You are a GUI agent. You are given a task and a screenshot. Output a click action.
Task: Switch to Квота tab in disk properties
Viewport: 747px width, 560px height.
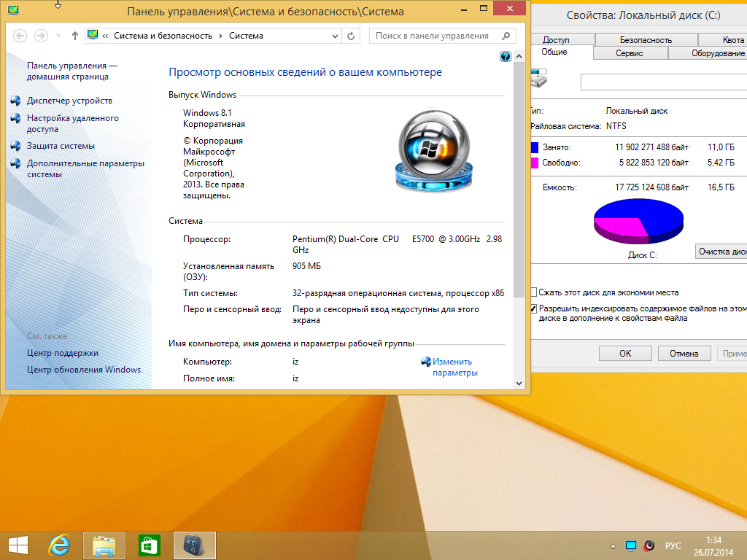723,40
